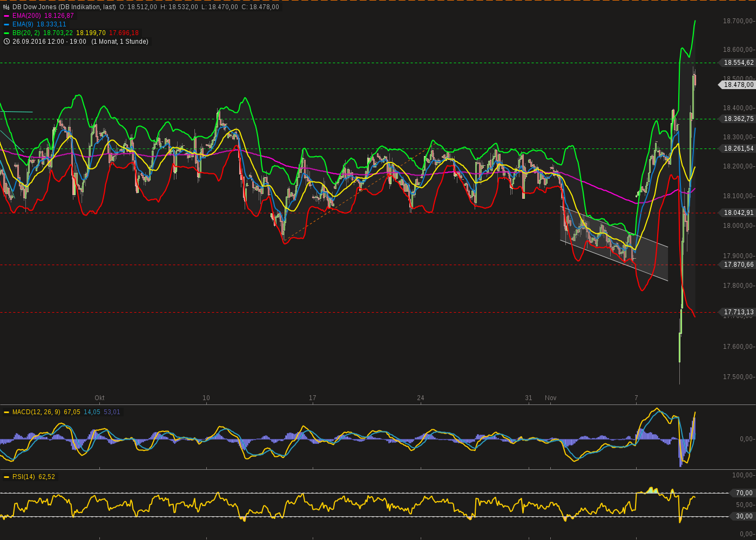
Task: Click the 17.713,13 level price tag
Action: click(738, 312)
